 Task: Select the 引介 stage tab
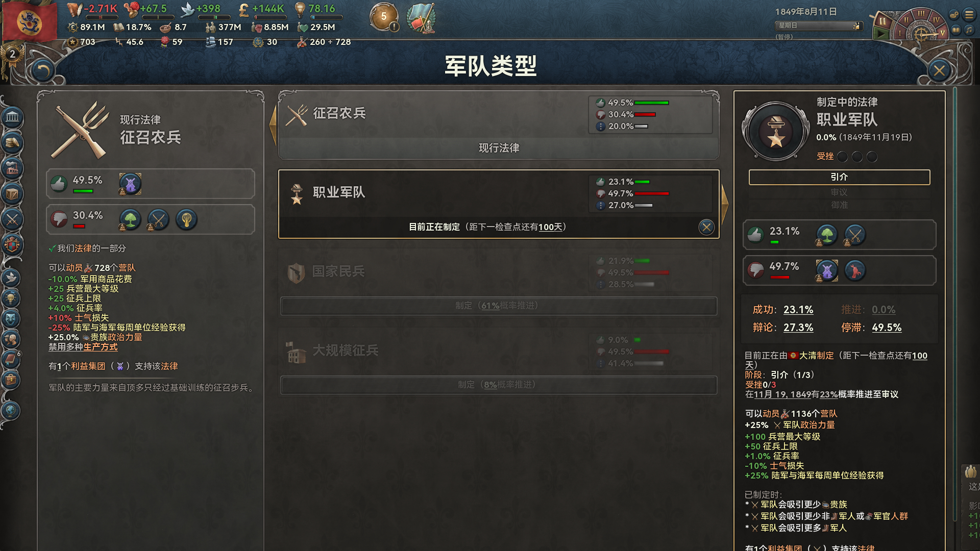839,177
